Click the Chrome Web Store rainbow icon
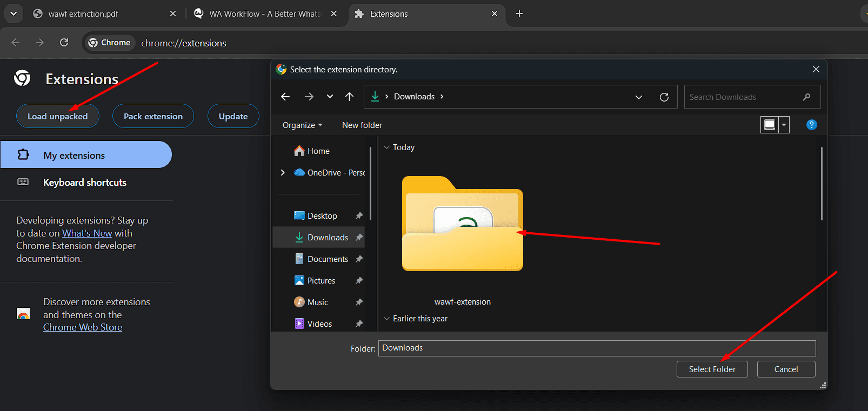 click(23, 314)
